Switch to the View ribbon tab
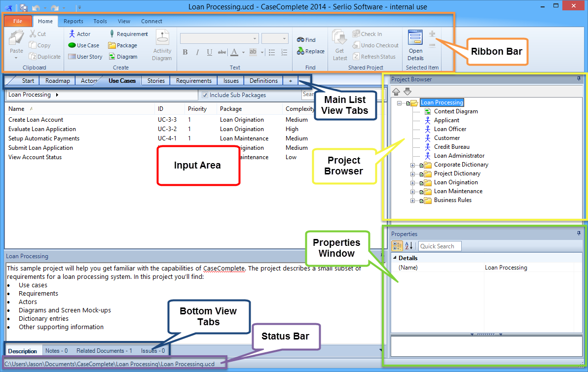 [x=124, y=21]
